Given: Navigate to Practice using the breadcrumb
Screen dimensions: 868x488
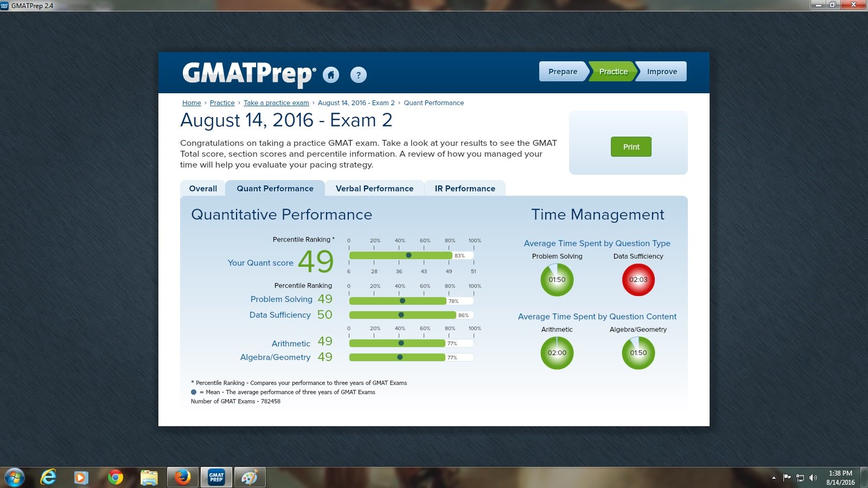Looking at the screenshot, I should [222, 102].
